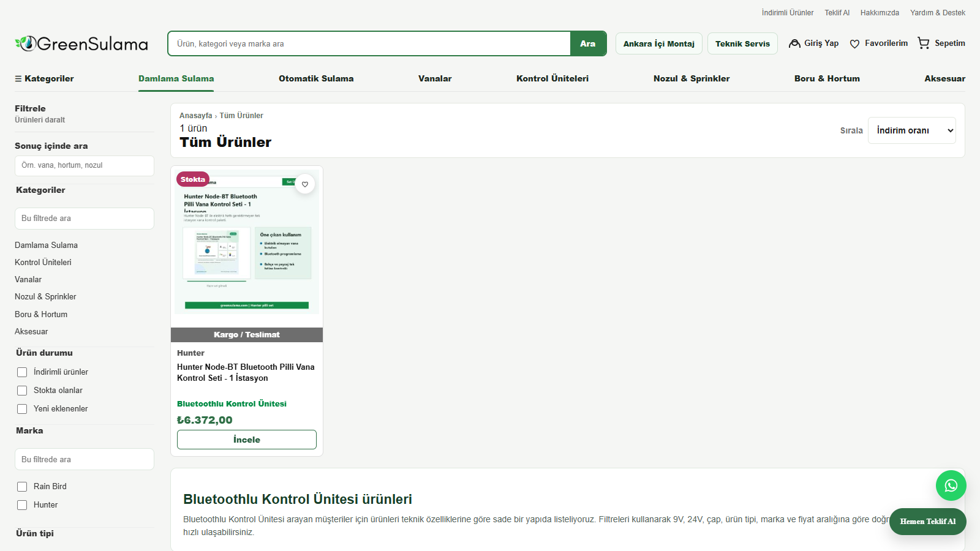The width and height of the screenshot is (980, 551).
Task: Filter by Nozul & Sprinkler in sidebar
Action: (x=45, y=297)
